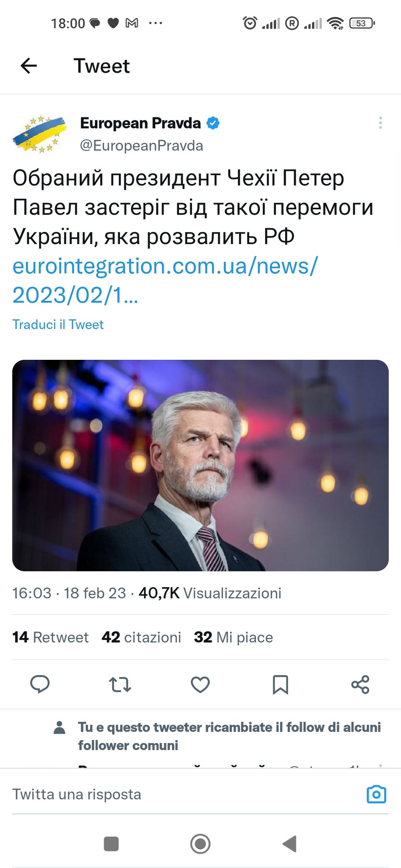Image resolution: width=401 pixels, height=868 pixels.
Task: View the 32 Mi piace list
Action: tap(233, 637)
